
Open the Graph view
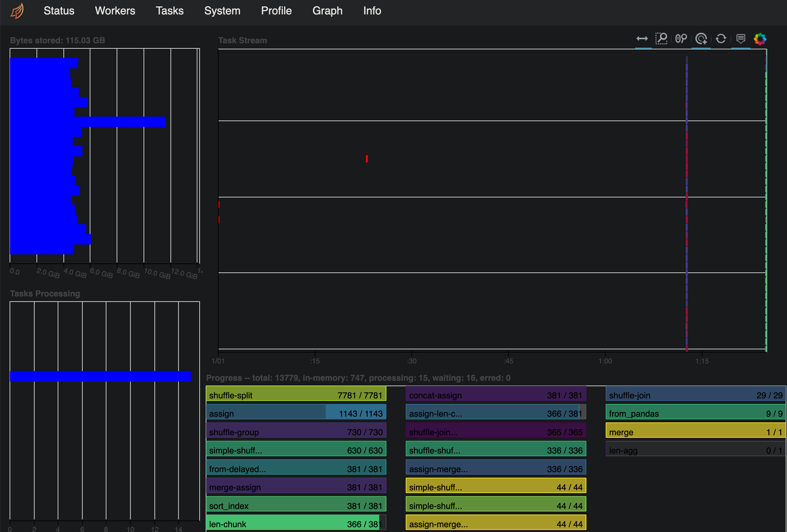click(x=327, y=11)
